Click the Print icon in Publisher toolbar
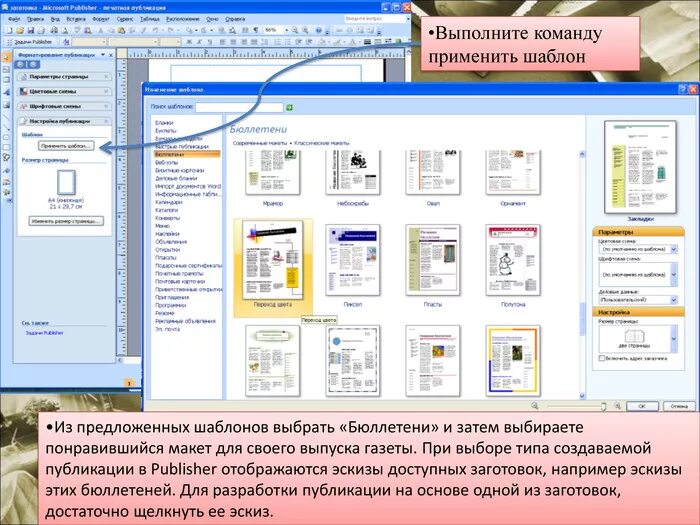Screen dimensions: 700x525 click(54, 30)
